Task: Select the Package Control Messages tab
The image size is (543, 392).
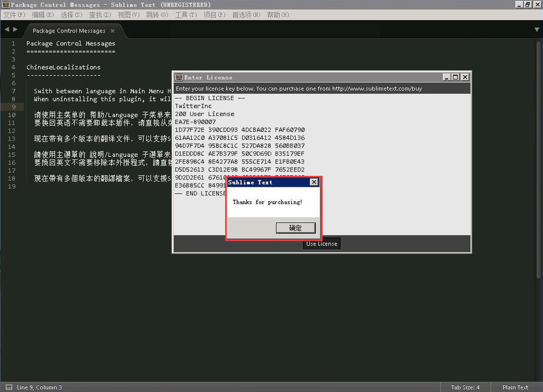Action: (x=69, y=31)
